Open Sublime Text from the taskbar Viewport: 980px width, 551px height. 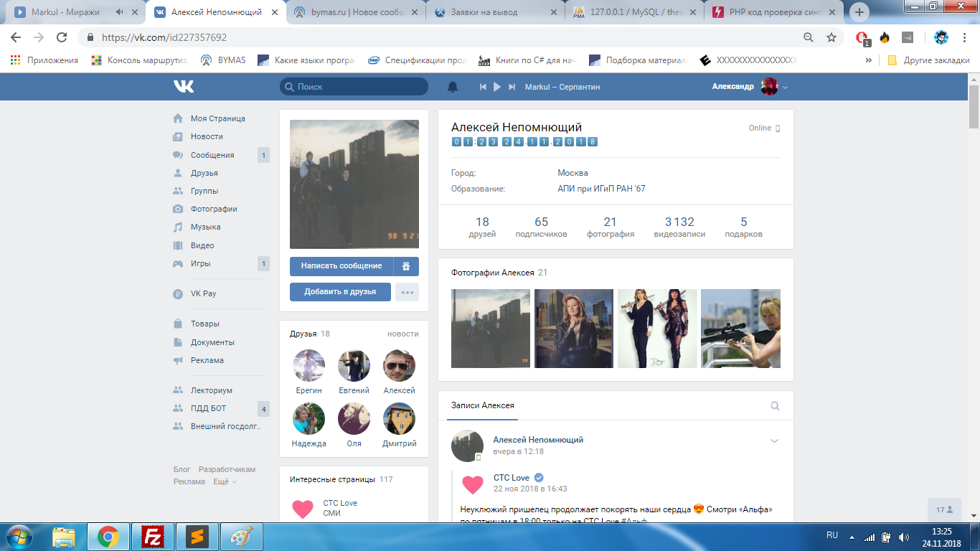point(197,536)
